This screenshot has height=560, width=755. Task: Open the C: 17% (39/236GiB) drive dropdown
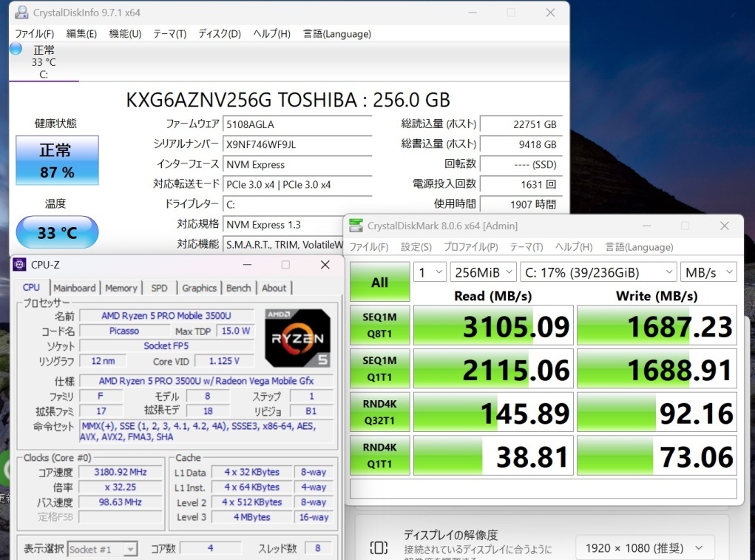[x=598, y=272]
